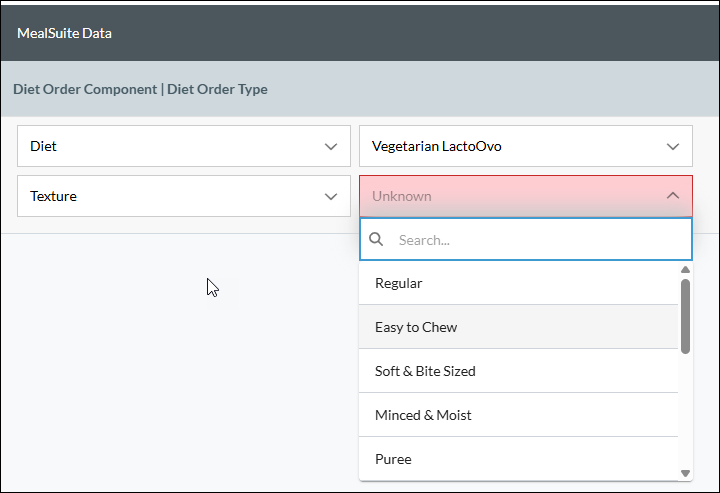Click the list scrollbar up arrow
720x493 pixels.
(x=686, y=269)
